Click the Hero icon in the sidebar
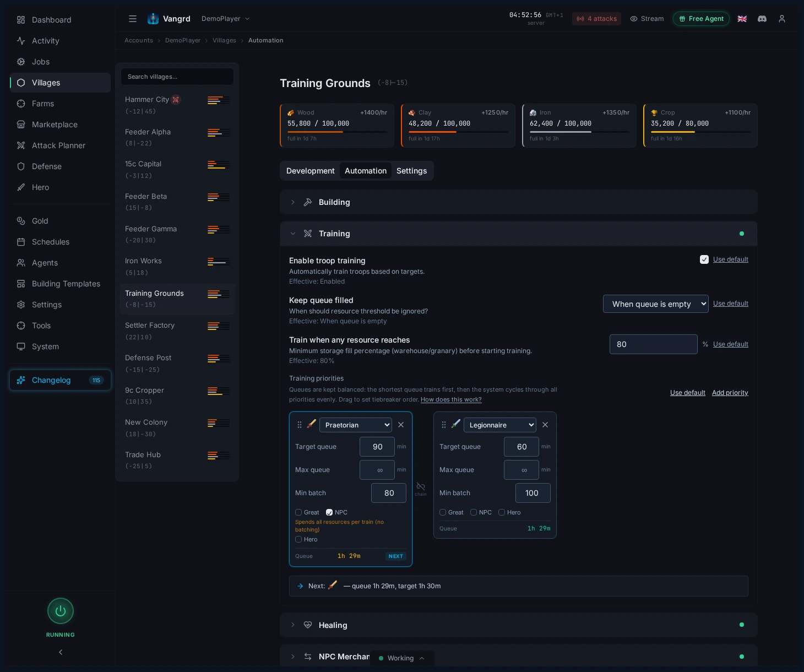This screenshot has width=804, height=672. 21,187
